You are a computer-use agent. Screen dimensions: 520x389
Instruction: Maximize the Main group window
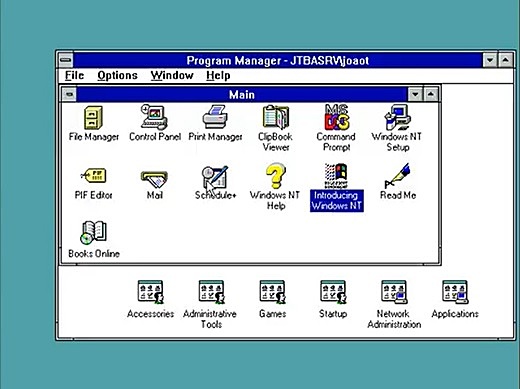pos(431,95)
